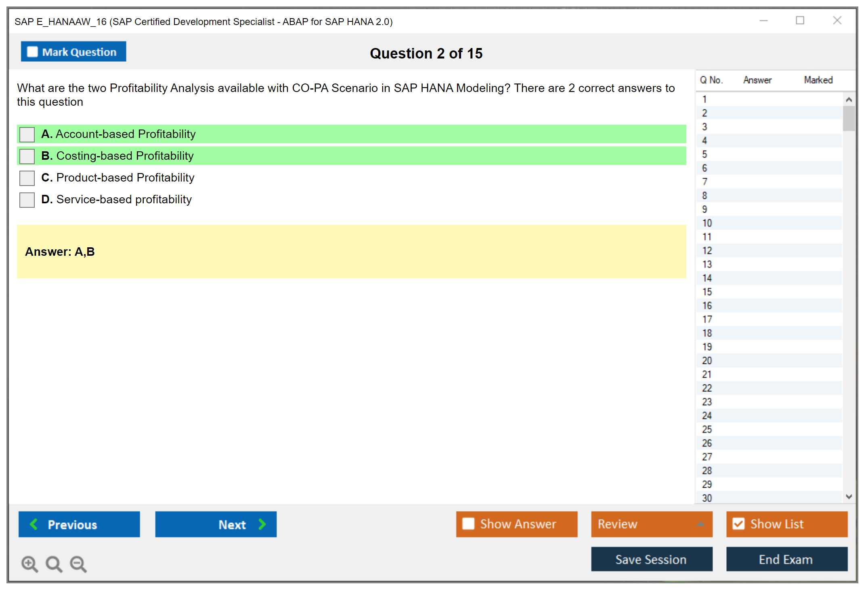Check option D Service-based profitability
The image size is (868, 593).
(x=27, y=200)
